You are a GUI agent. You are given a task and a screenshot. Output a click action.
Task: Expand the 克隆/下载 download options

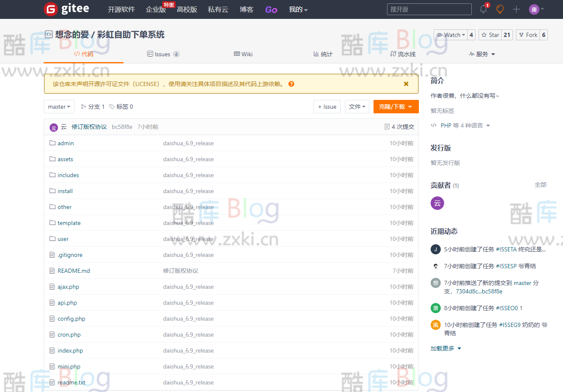pyautogui.click(x=395, y=106)
